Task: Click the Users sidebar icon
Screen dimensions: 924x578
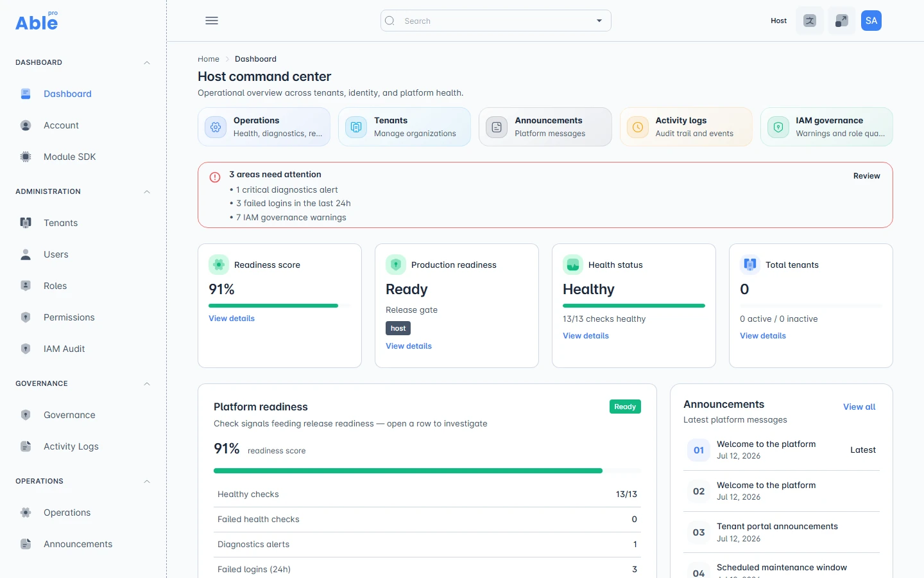Action: (26, 254)
